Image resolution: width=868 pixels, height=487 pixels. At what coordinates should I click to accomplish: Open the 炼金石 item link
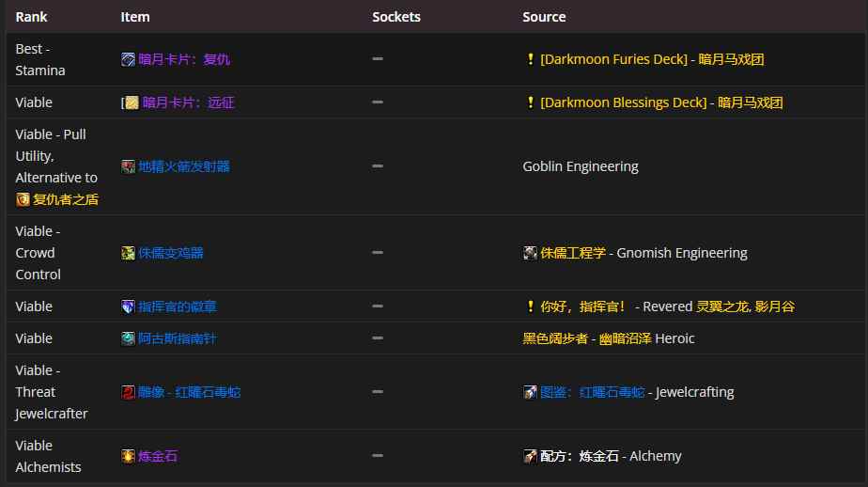click(x=158, y=457)
